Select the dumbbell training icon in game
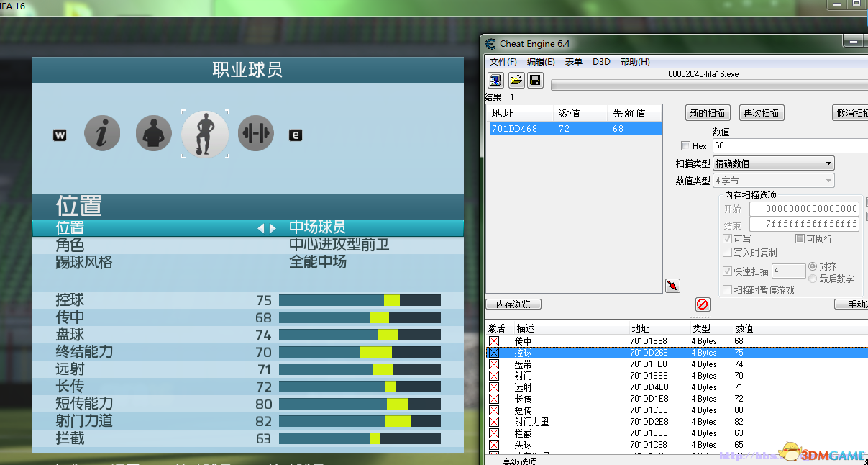 [x=256, y=133]
